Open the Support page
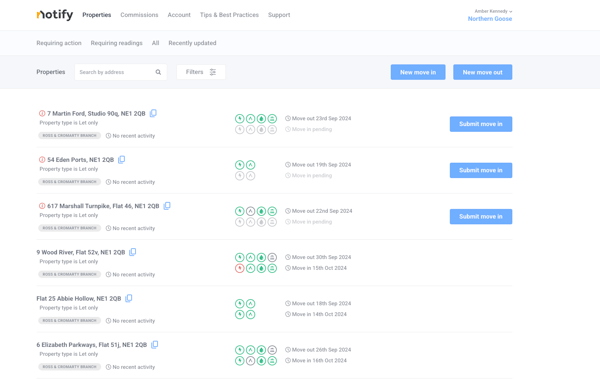The image size is (600, 382). (x=279, y=15)
